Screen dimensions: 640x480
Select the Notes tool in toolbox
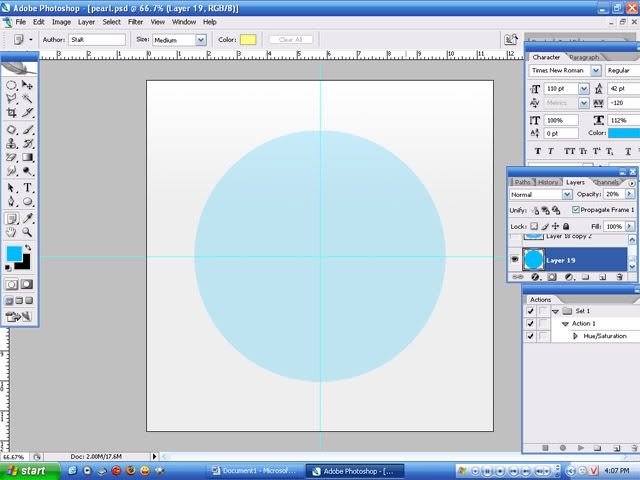coord(11,219)
